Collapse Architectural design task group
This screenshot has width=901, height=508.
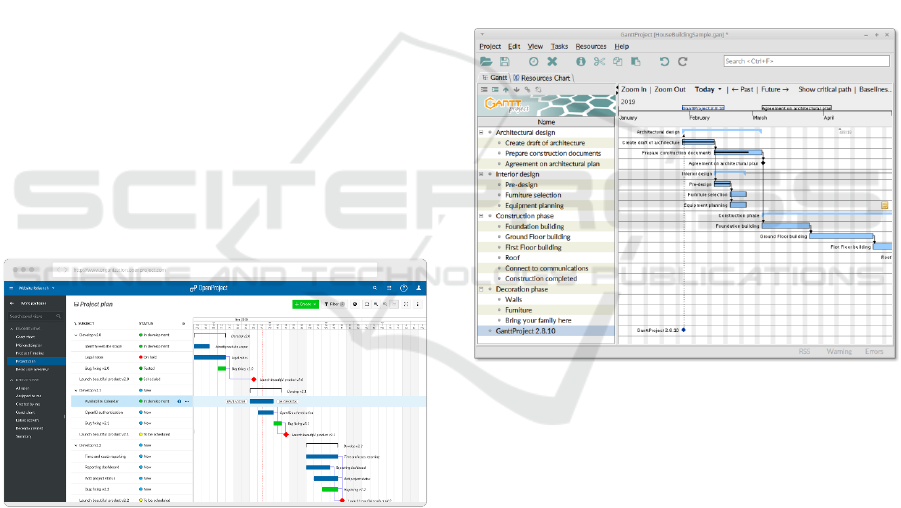coord(482,132)
